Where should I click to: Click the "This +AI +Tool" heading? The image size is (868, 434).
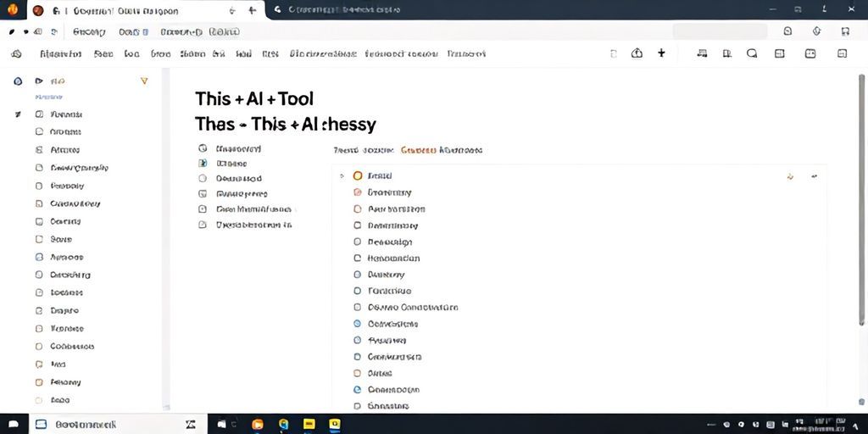(x=254, y=99)
